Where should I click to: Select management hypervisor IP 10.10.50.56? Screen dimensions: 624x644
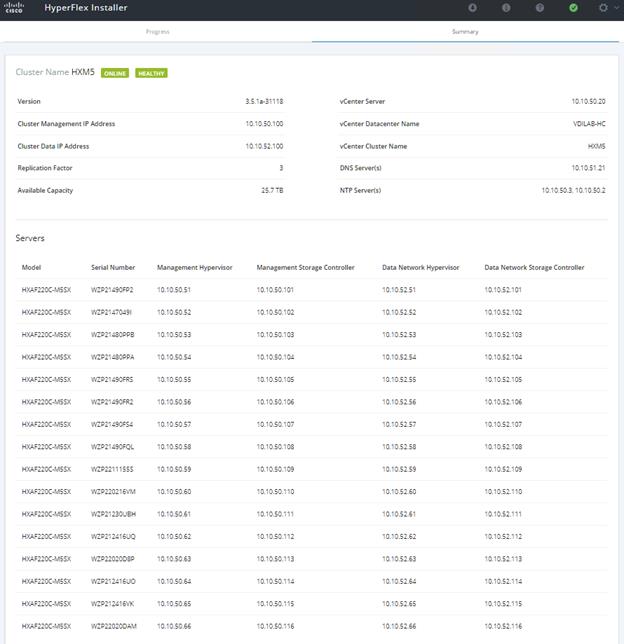click(x=174, y=402)
